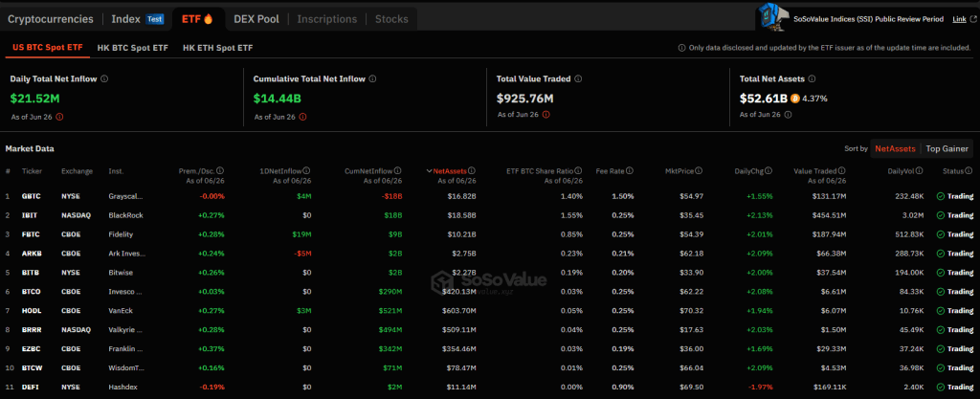Switch to HK BTC Spot ETF
The image size is (980, 399).
point(132,48)
